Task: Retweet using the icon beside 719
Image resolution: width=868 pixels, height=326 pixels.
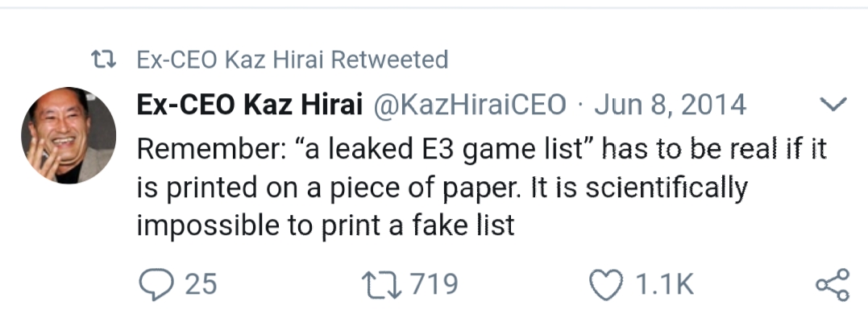Action: click(383, 284)
